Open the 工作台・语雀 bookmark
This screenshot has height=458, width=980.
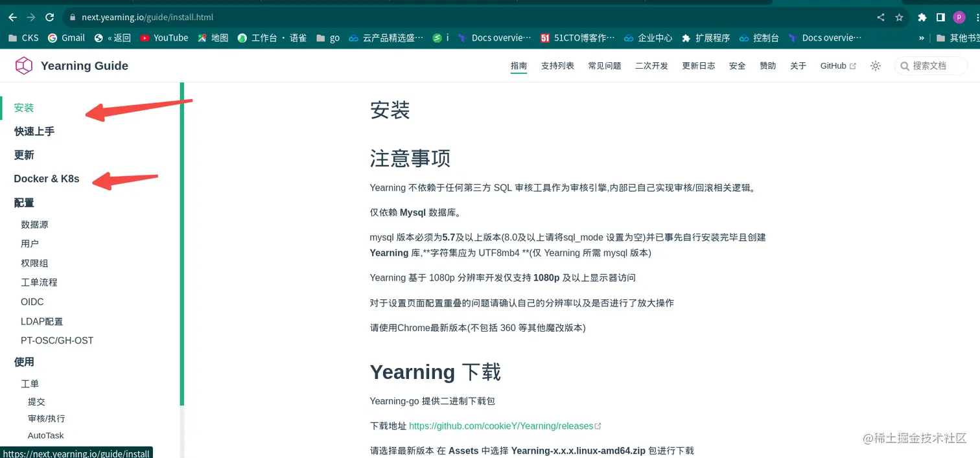click(272, 38)
